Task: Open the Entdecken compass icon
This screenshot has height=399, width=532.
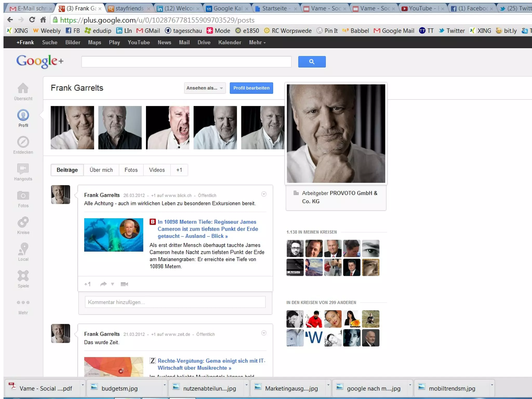Action: [x=23, y=142]
